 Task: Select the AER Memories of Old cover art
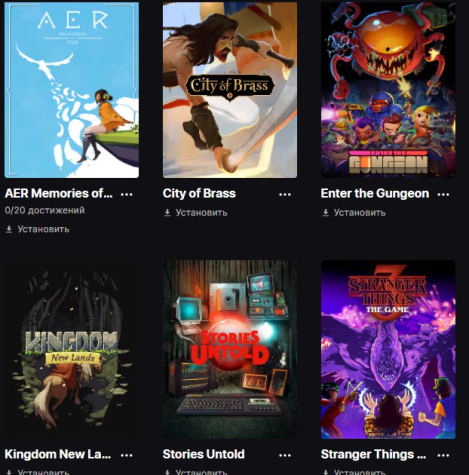(72, 90)
